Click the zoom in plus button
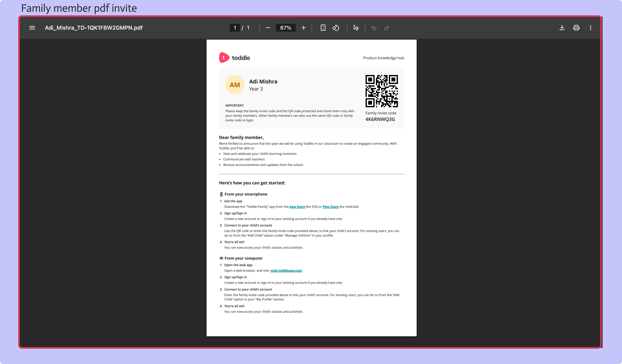Image resolution: width=622 pixels, height=364 pixels. 304,28
